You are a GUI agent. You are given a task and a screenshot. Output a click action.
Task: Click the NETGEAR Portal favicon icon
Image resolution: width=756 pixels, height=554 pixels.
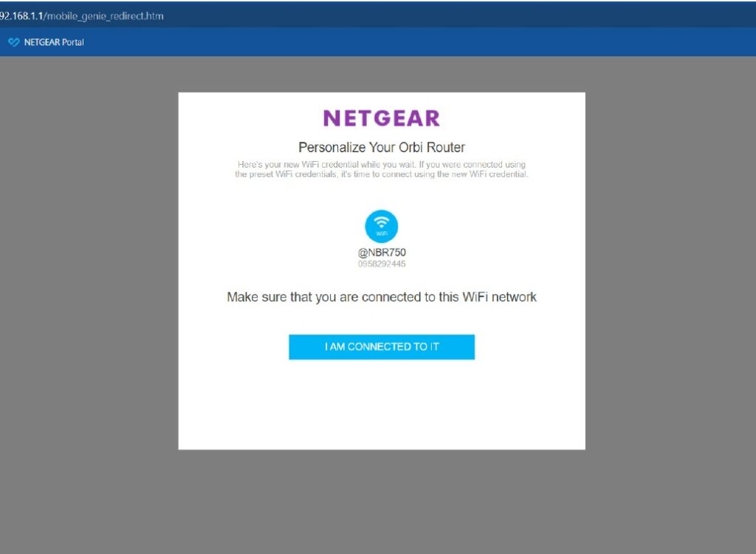click(14, 42)
